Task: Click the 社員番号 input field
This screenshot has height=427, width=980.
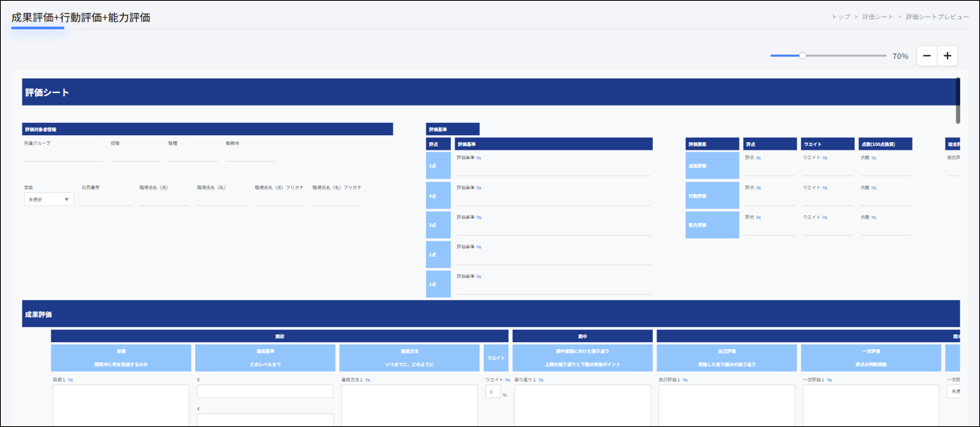Action: tap(106, 199)
